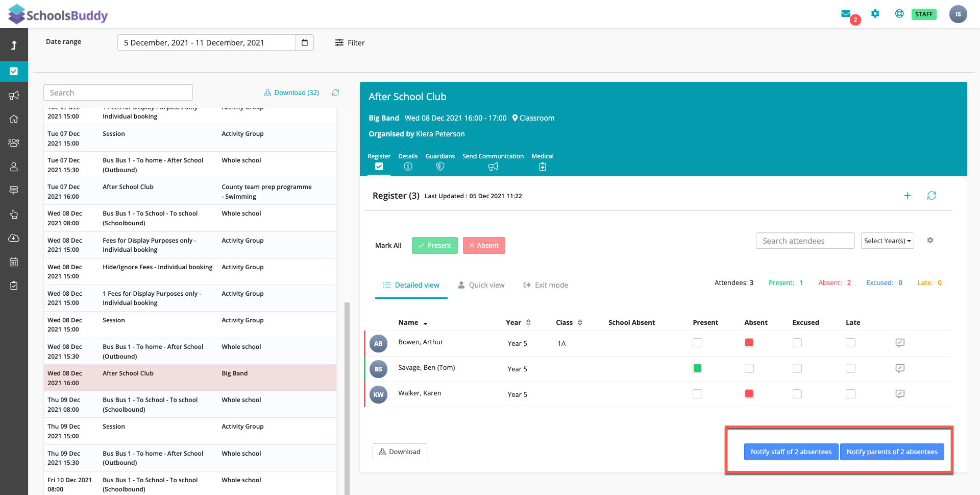Tick the Late checkbox for Ben Savage
The width and height of the screenshot is (980, 495).
click(x=850, y=368)
